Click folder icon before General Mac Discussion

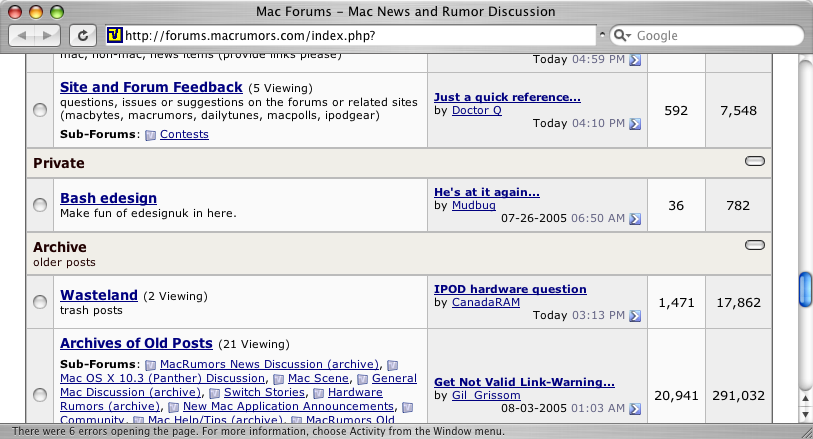pos(362,379)
